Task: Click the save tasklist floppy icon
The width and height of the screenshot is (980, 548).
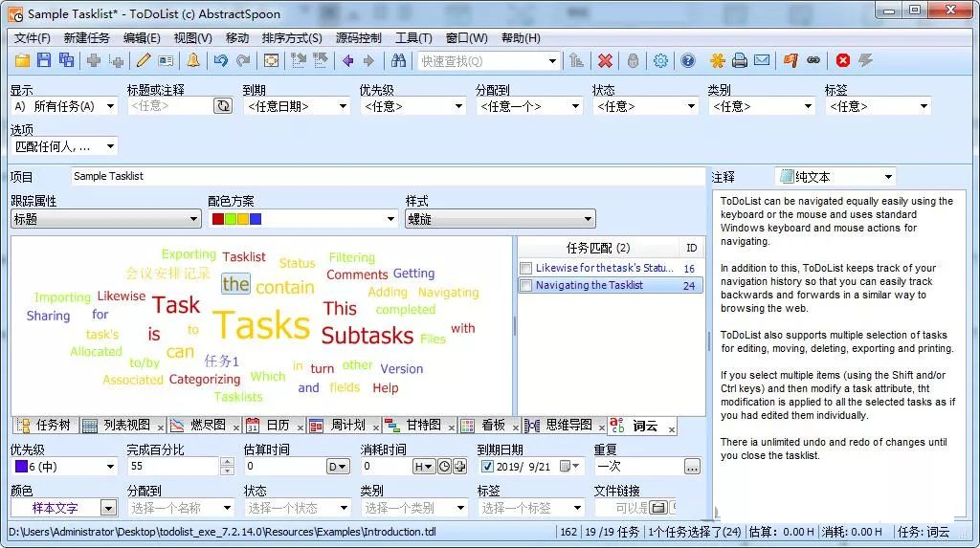Action: [x=44, y=60]
